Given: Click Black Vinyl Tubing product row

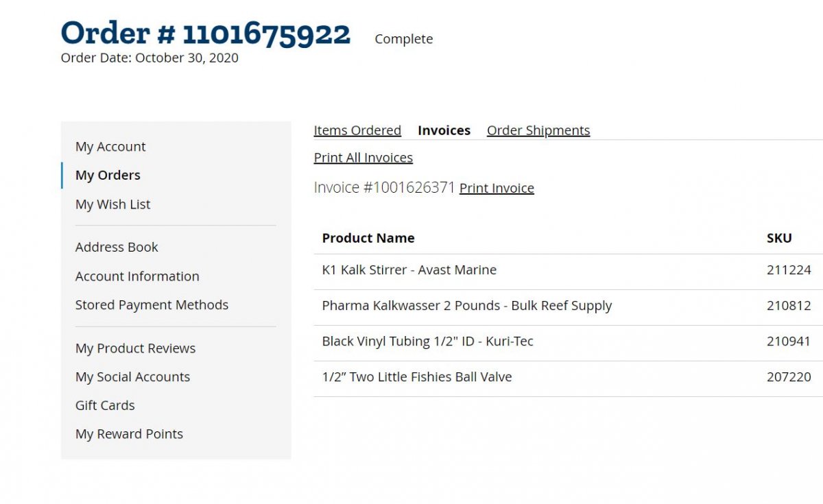Looking at the screenshot, I should [x=427, y=341].
